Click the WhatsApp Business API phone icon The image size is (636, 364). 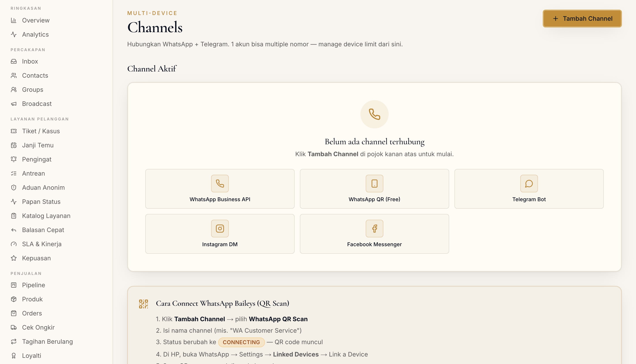pos(220,184)
